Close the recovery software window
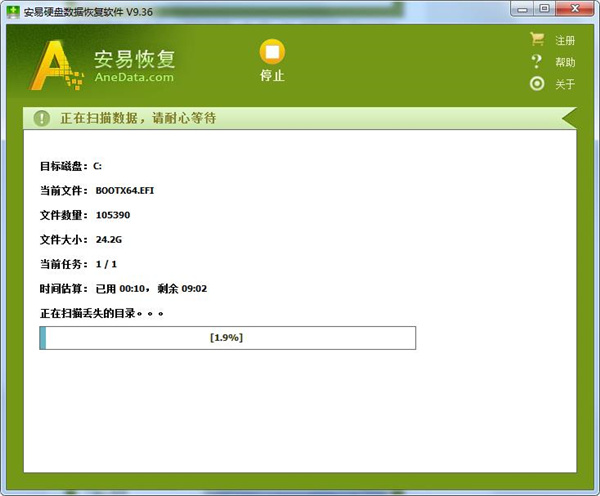This screenshot has width=600, height=496. (575, 9)
